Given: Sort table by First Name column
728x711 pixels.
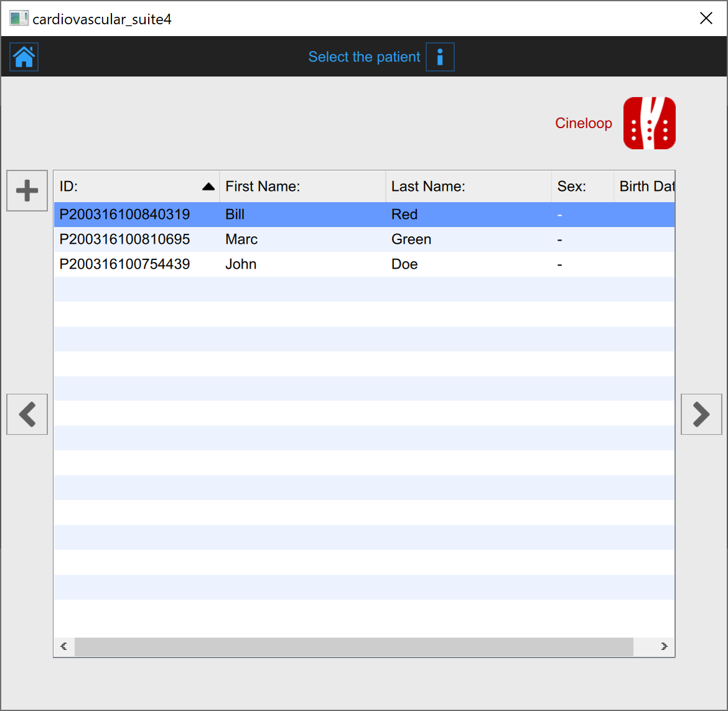Looking at the screenshot, I should [302, 187].
